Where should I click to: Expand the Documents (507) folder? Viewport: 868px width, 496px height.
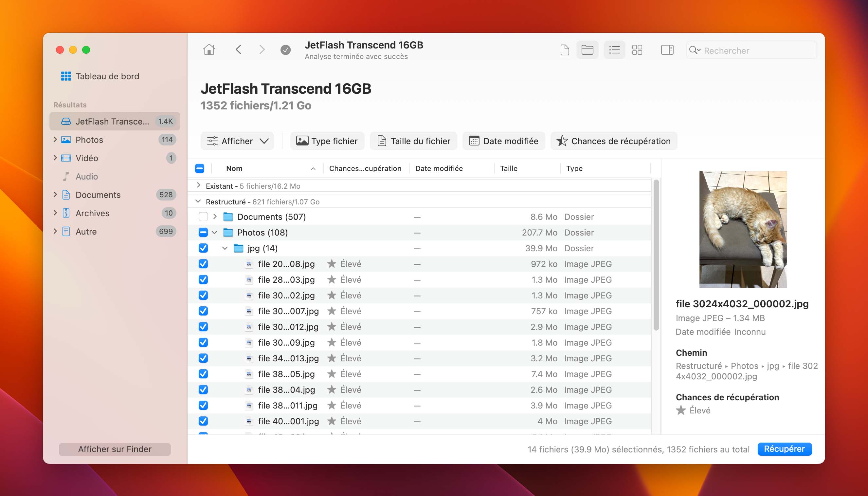215,217
